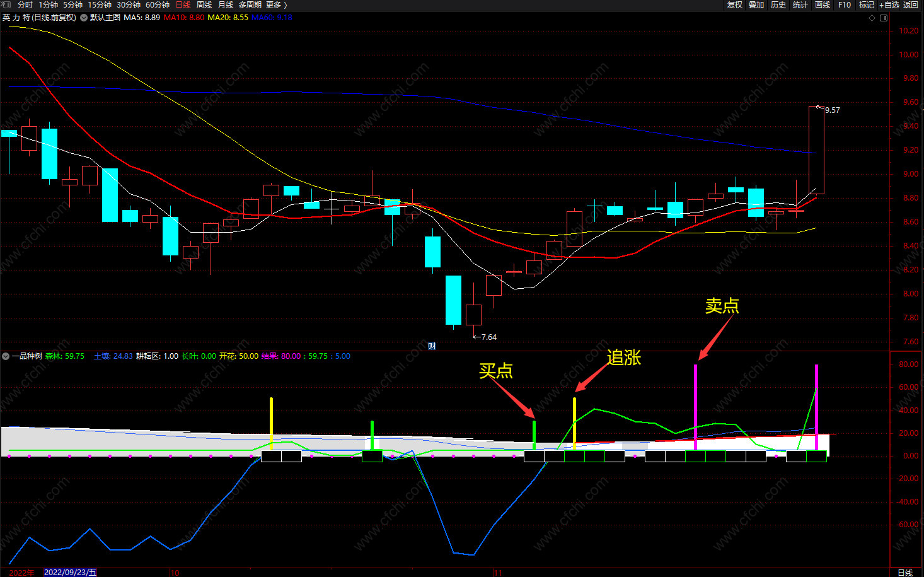Click the 默认主图 indicator label
The height and width of the screenshot is (577, 924).
tap(105, 18)
